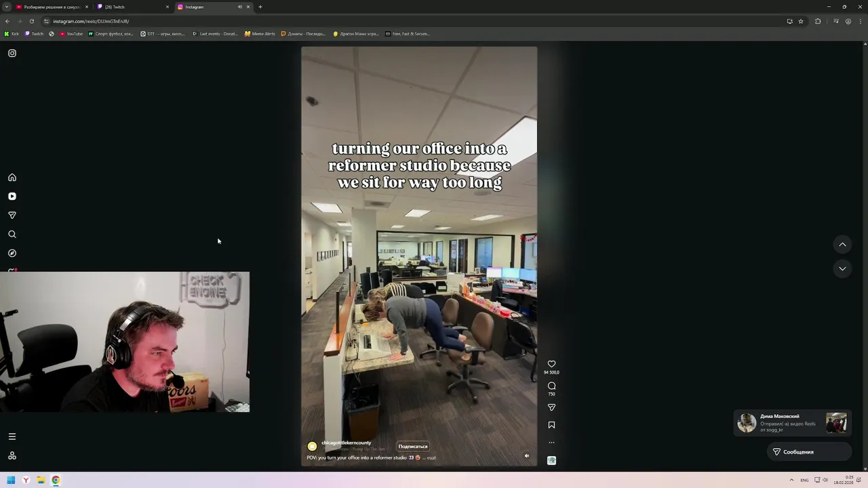Screen dimensions: 868x488
Task: Open File Explorer from the taskbar
Action: (41, 481)
